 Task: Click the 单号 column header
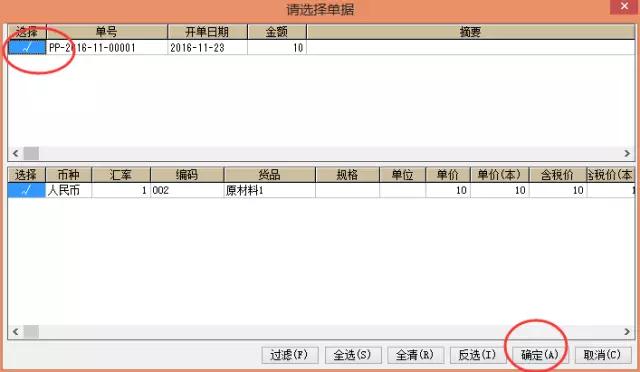(x=107, y=32)
